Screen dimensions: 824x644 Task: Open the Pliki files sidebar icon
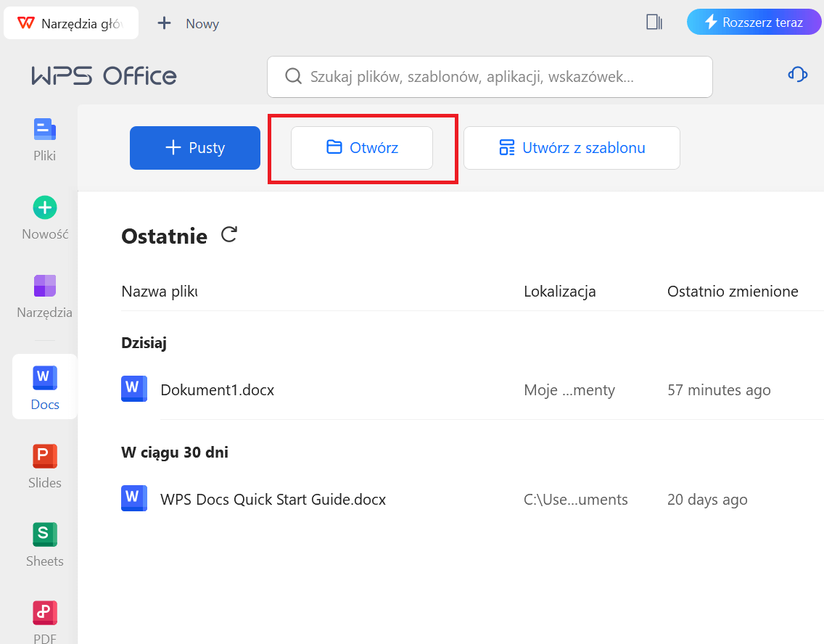[x=45, y=129]
